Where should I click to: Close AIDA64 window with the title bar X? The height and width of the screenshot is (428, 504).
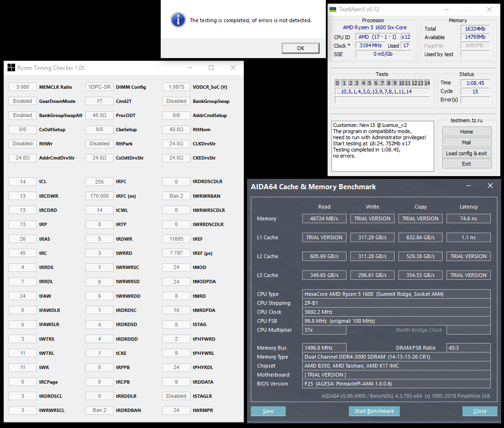tap(490, 185)
